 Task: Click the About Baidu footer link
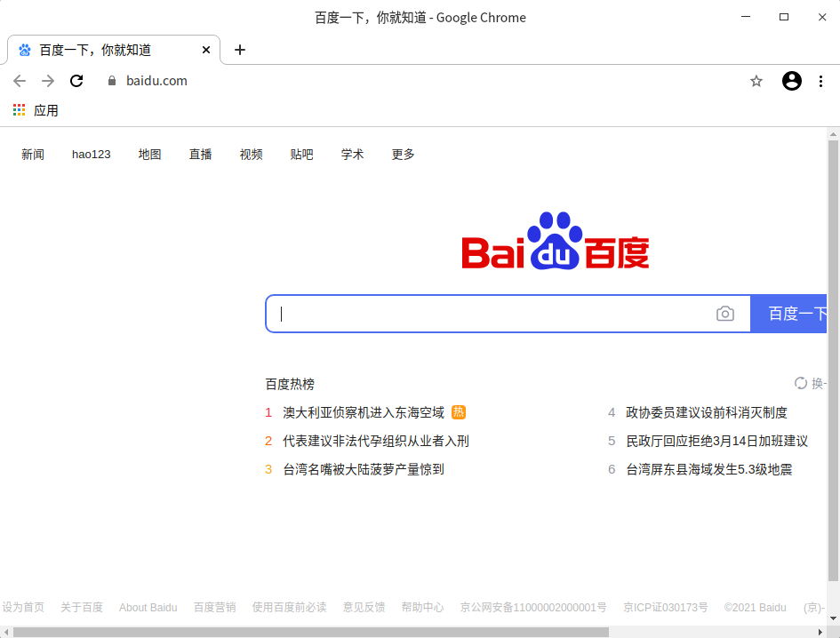pos(148,608)
